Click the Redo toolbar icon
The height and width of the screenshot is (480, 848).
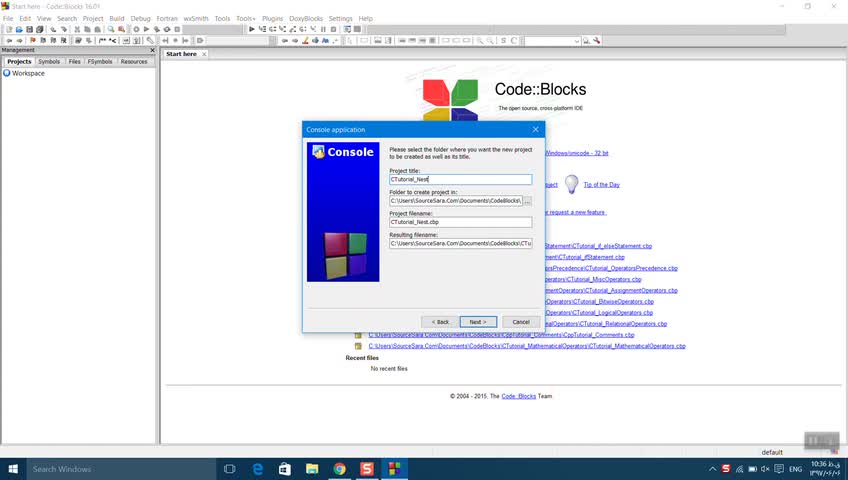point(63,29)
